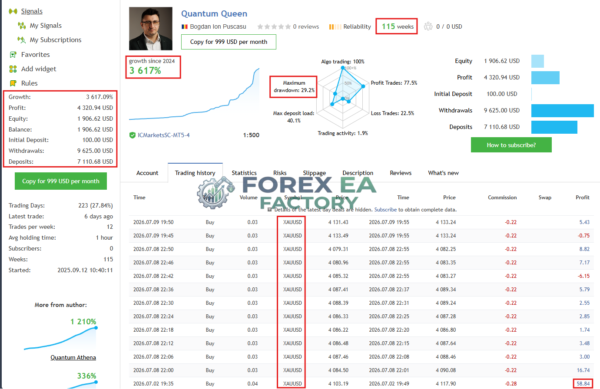
Task: Switch to the Statistics tab
Action: (244, 173)
